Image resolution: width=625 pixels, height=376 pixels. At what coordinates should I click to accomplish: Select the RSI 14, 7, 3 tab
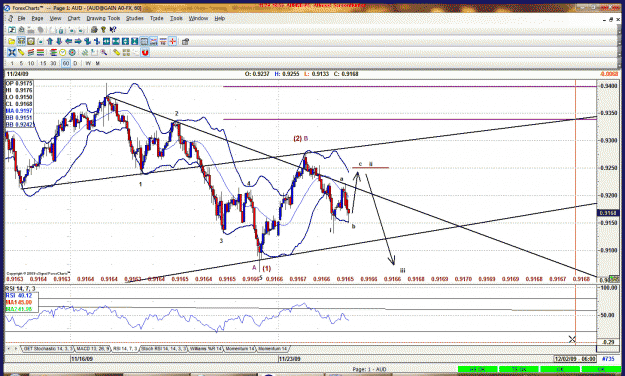click(125, 348)
